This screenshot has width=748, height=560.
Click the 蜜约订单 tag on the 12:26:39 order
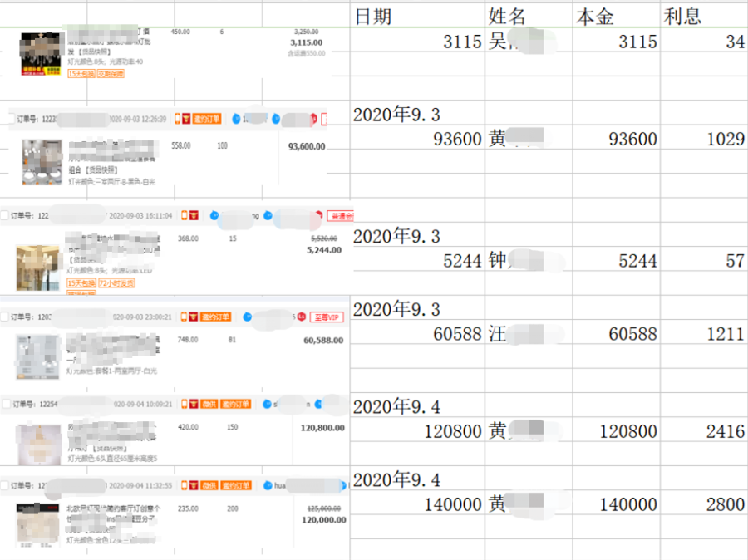pyautogui.click(x=207, y=119)
